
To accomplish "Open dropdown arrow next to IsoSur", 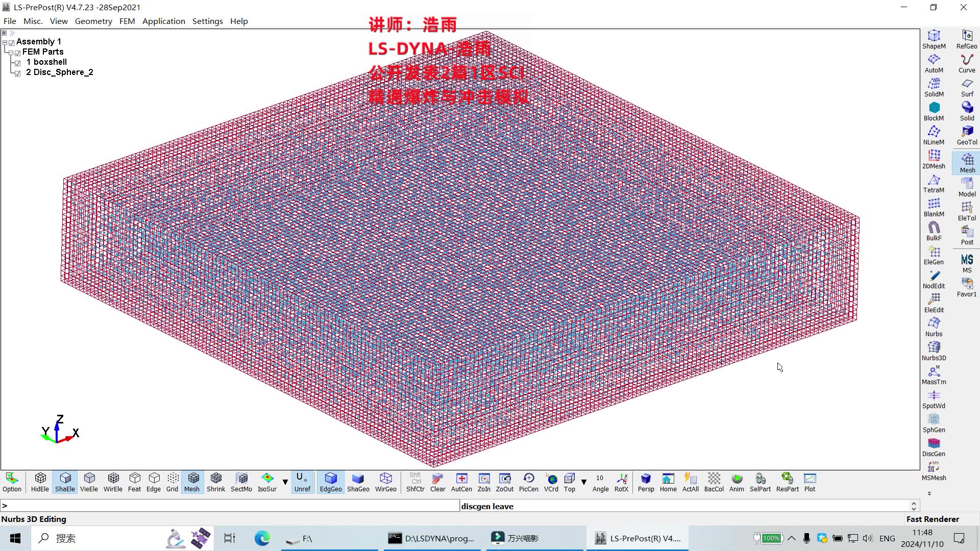I will pyautogui.click(x=285, y=482).
